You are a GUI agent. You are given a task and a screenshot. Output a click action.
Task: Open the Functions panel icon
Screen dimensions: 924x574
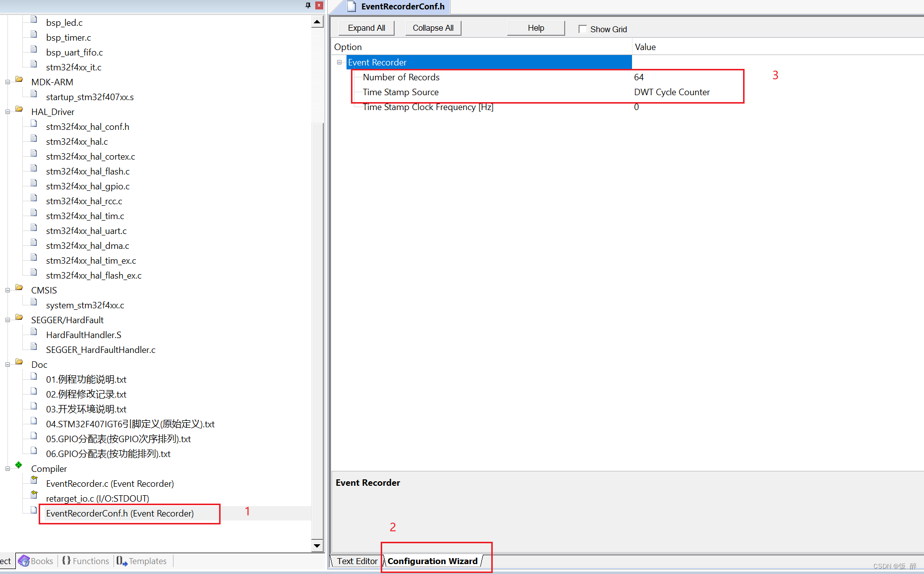[x=67, y=561]
